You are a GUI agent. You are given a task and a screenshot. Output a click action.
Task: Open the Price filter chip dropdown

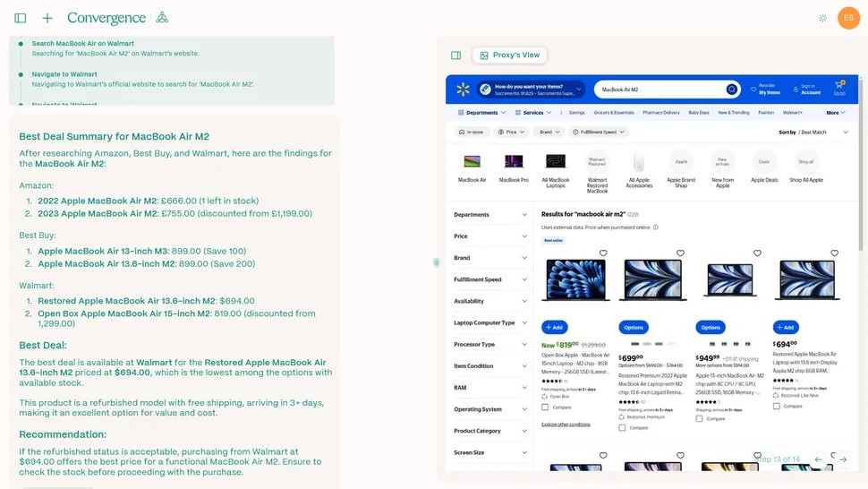click(511, 132)
